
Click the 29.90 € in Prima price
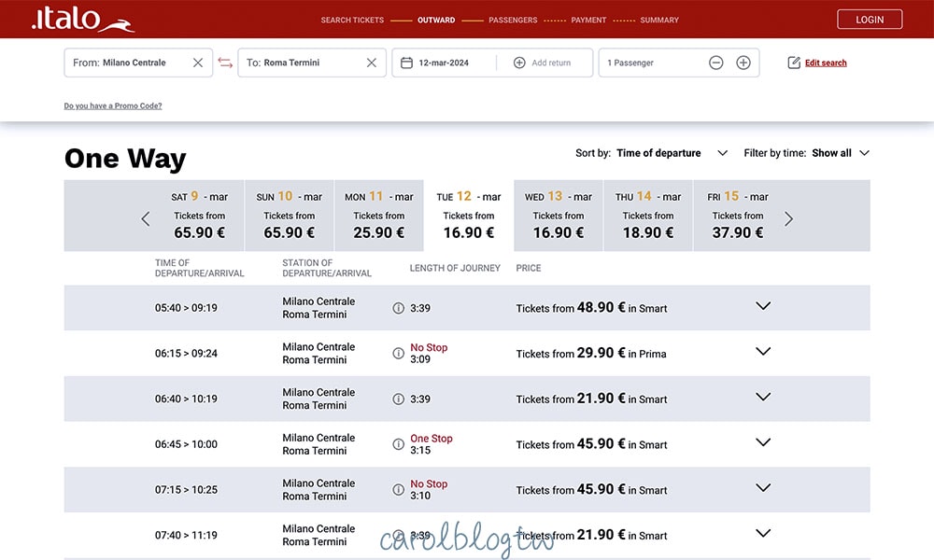[x=591, y=353]
